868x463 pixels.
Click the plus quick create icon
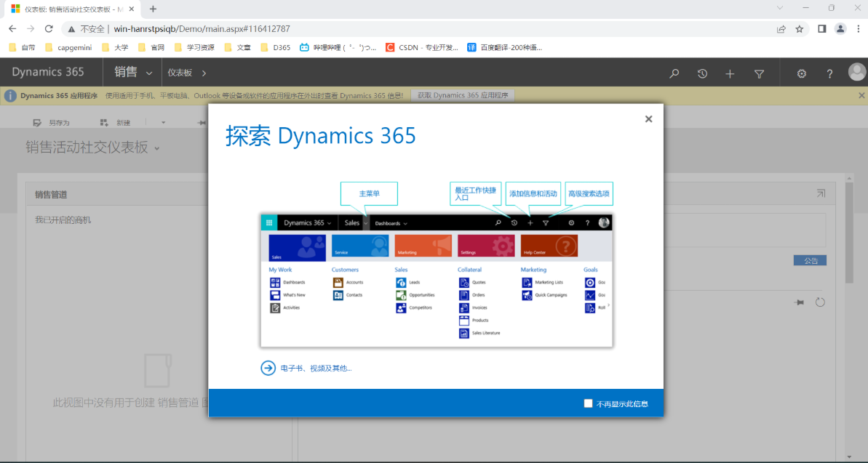(730, 73)
